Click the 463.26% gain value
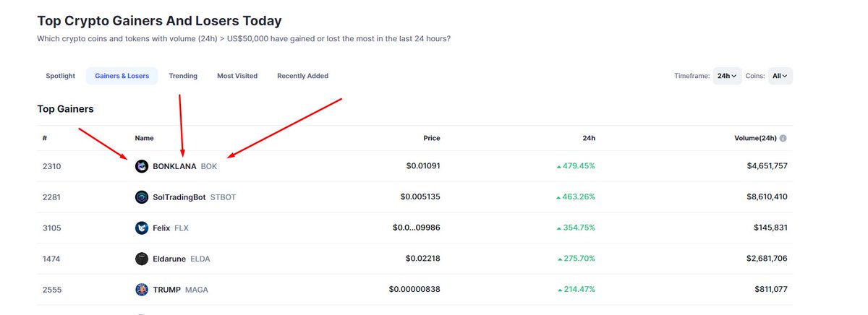 tap(576, 197)
